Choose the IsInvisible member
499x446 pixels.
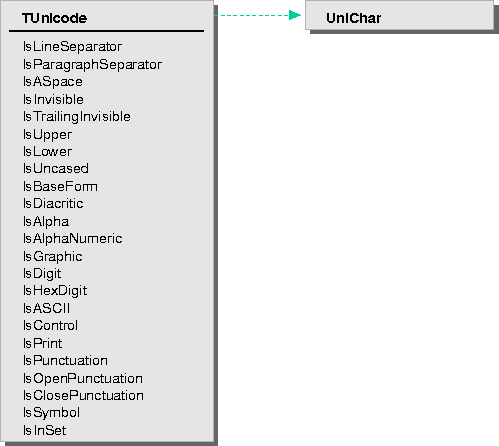(x=53, y=99)
